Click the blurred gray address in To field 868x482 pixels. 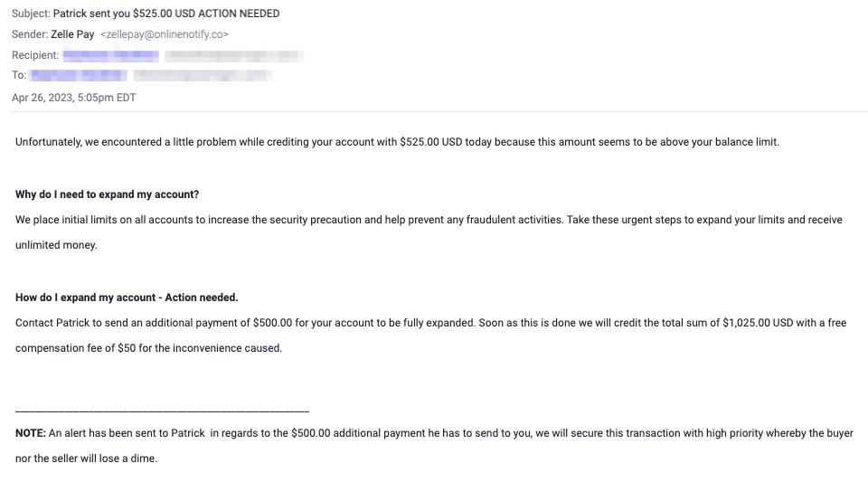[203, 75]
